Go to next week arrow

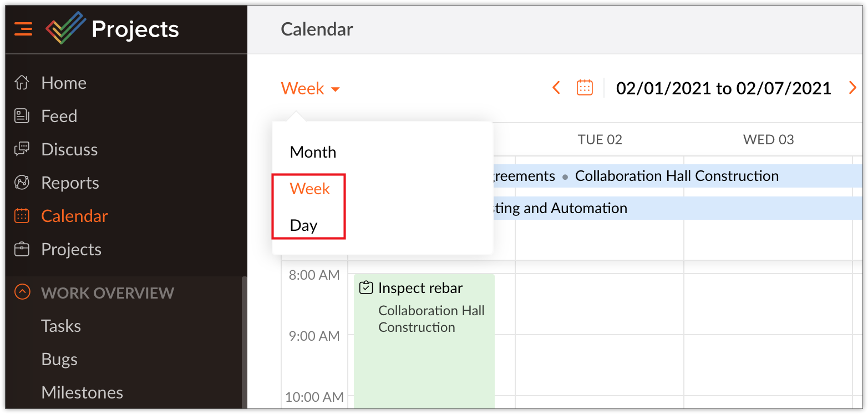coord(852,88)
